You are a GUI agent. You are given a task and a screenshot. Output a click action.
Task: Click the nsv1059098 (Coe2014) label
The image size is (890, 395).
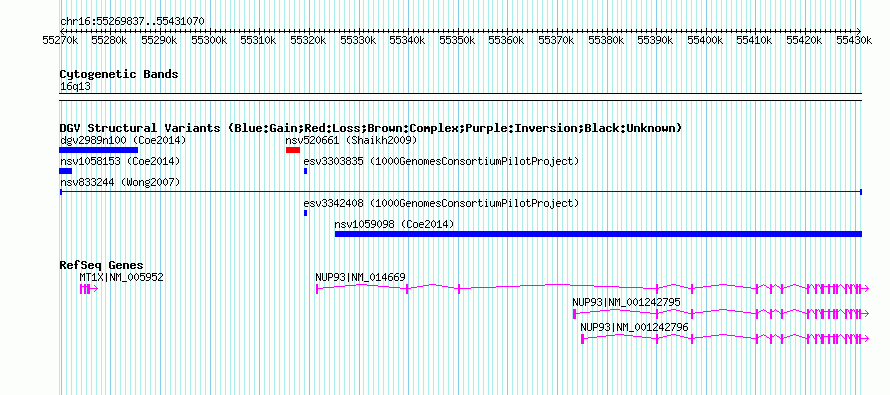coord(394,224)
